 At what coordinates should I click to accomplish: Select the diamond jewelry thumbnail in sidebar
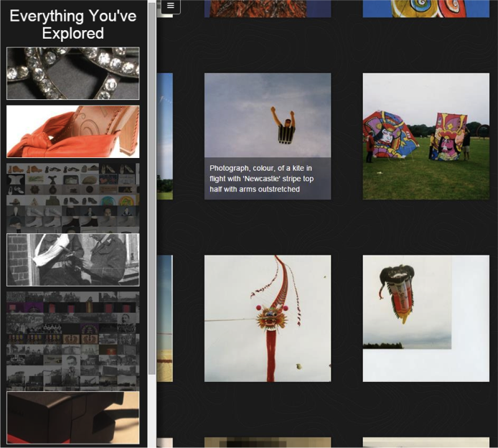(x=72, y=73)
